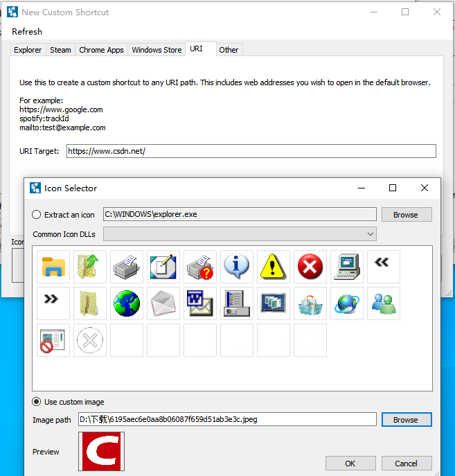Pick the Internet Explorer globe with ring icon
Viewport: 455px width, 476px height.
click(x=347, y=303)
